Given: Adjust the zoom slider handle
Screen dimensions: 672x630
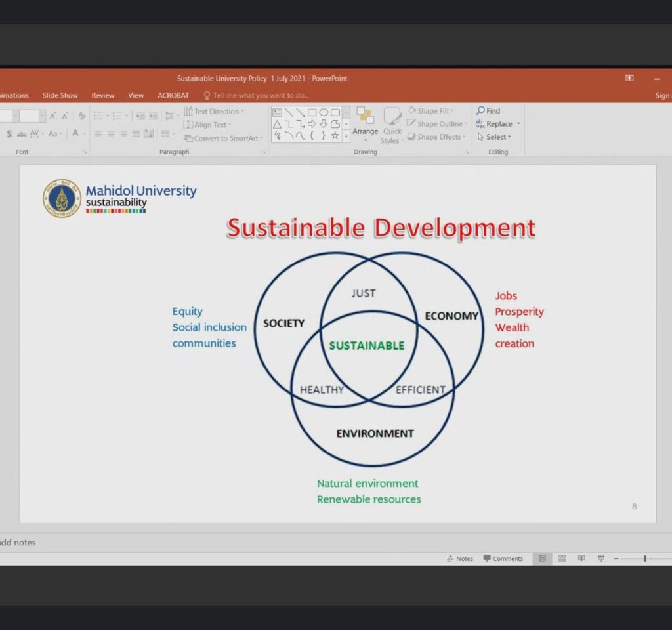Looking at the screenshot, I should coord(645,558).
